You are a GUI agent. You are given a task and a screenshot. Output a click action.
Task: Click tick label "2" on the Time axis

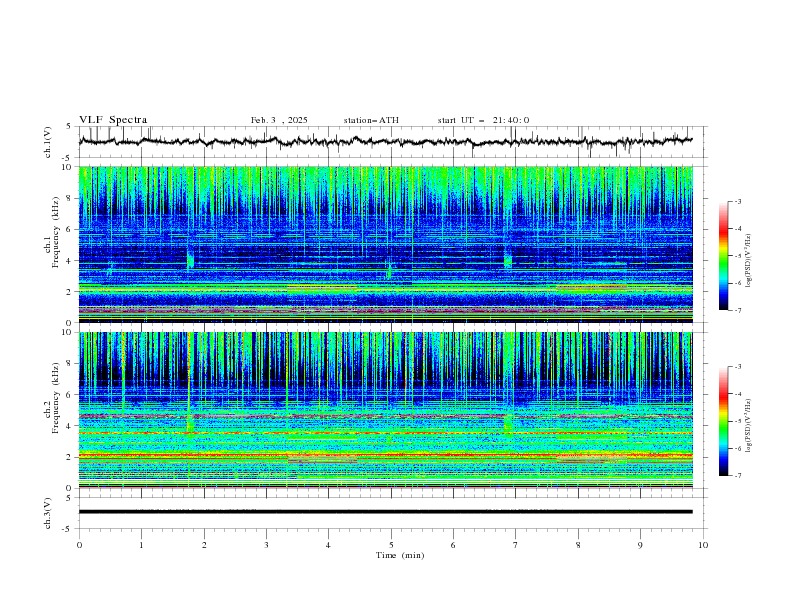pos(204,545)
